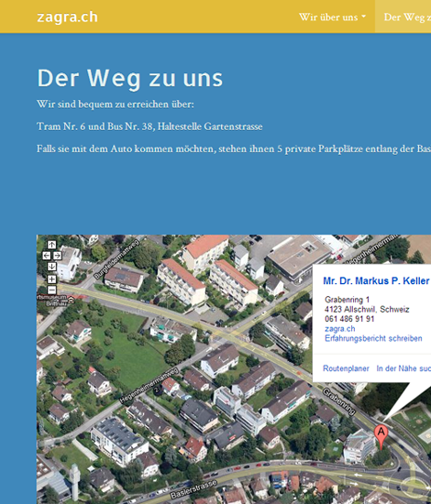
Task: Click the address line Grabenring 1
Action: click(x=347, y=300)
